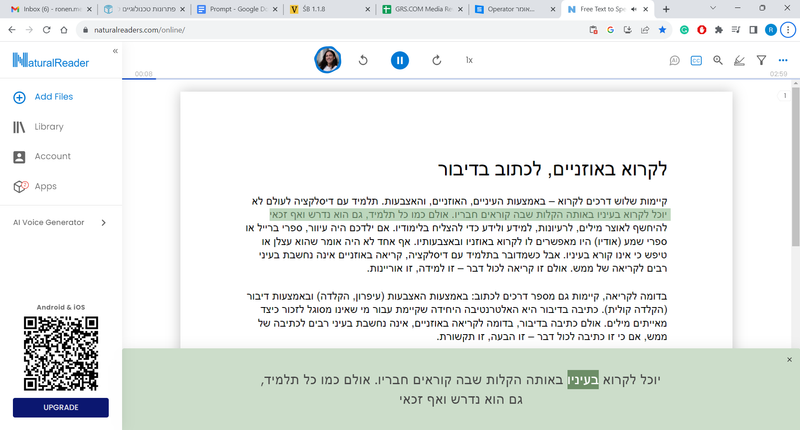Click the NaturalReader logo

[51, 60]
